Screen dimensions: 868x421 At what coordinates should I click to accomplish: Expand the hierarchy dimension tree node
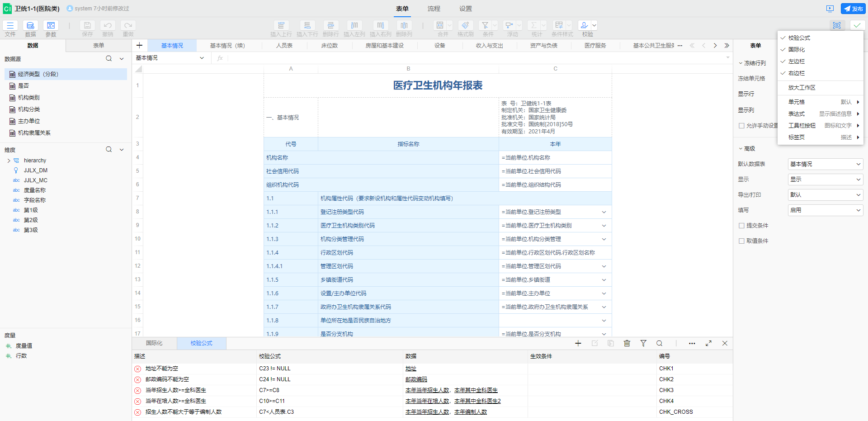click(9, 161)
